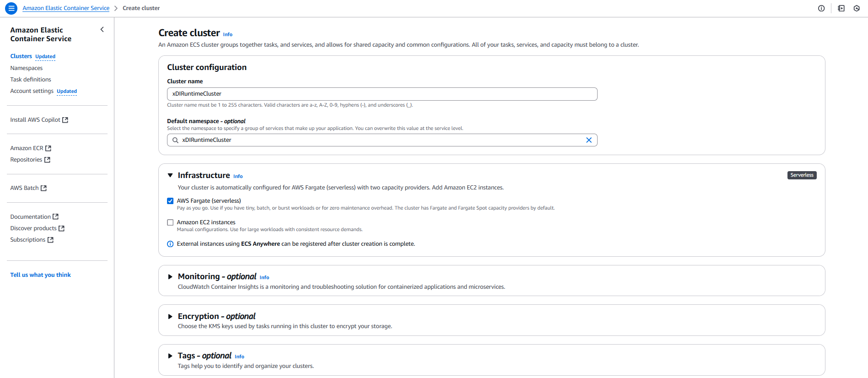Open Account settings in the sidebar
Viewport: 868px width, 378px height.
click(32, 91)
